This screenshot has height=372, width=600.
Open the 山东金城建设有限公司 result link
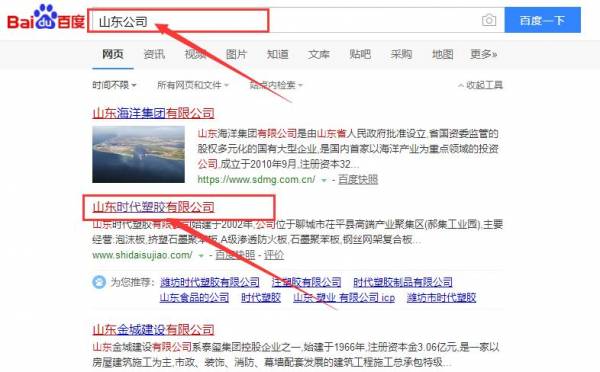coord(153,330)
